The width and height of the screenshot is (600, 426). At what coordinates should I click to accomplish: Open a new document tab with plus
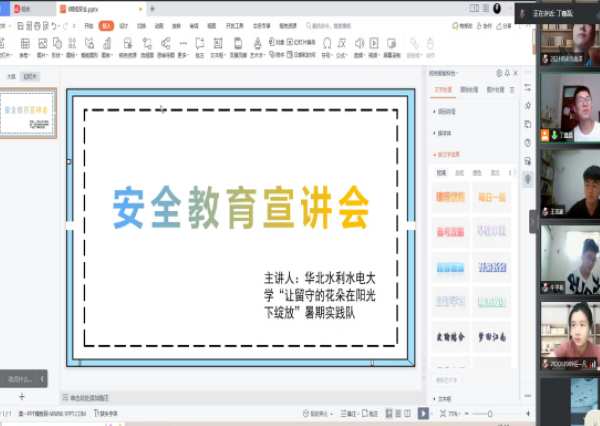[152, 8]
